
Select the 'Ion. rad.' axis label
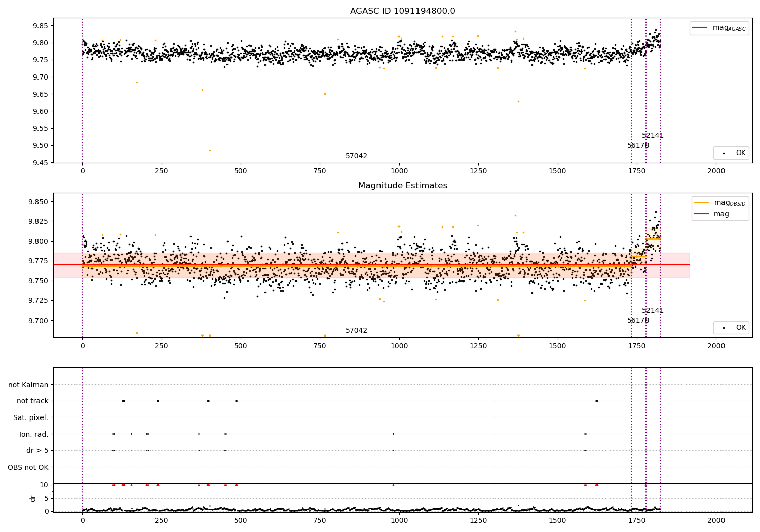click(x=34, y=434)
